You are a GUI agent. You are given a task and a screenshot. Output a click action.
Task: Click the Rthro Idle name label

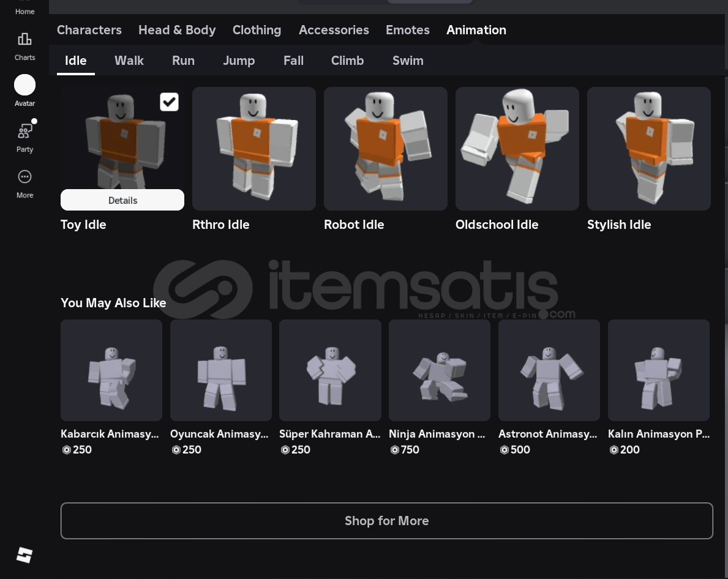[x=221, y=225]
